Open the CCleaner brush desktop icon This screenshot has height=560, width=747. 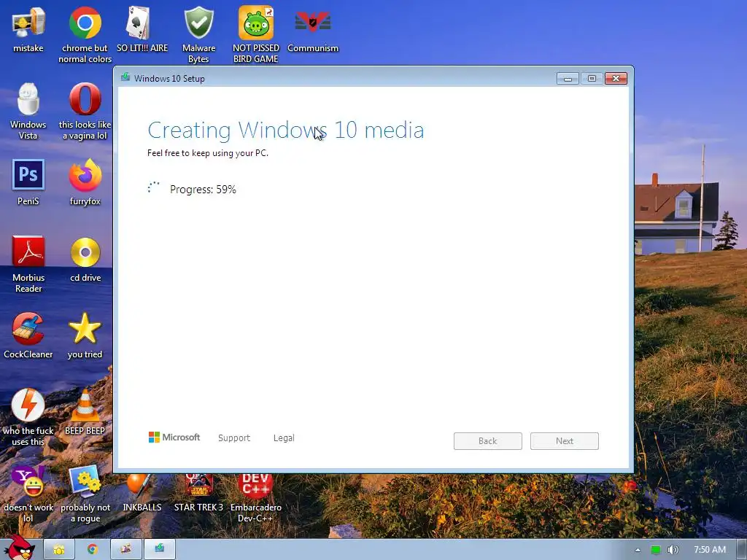point(28,329)
